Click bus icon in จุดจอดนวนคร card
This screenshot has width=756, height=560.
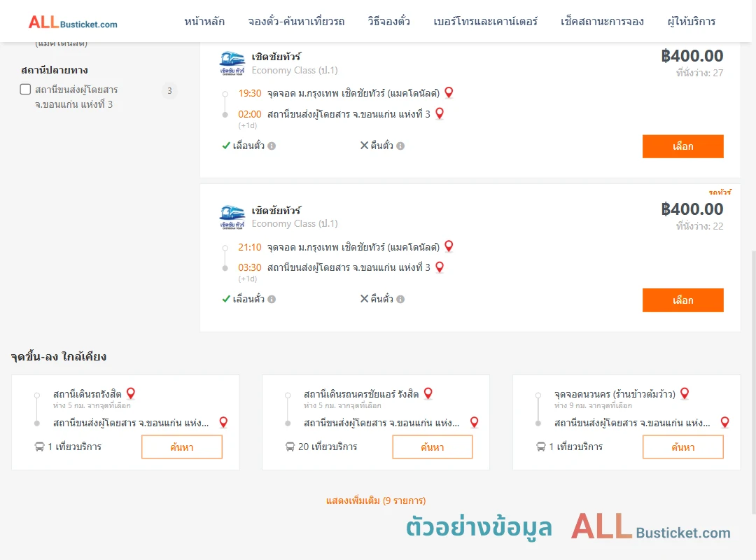click(x=541, y=447)
